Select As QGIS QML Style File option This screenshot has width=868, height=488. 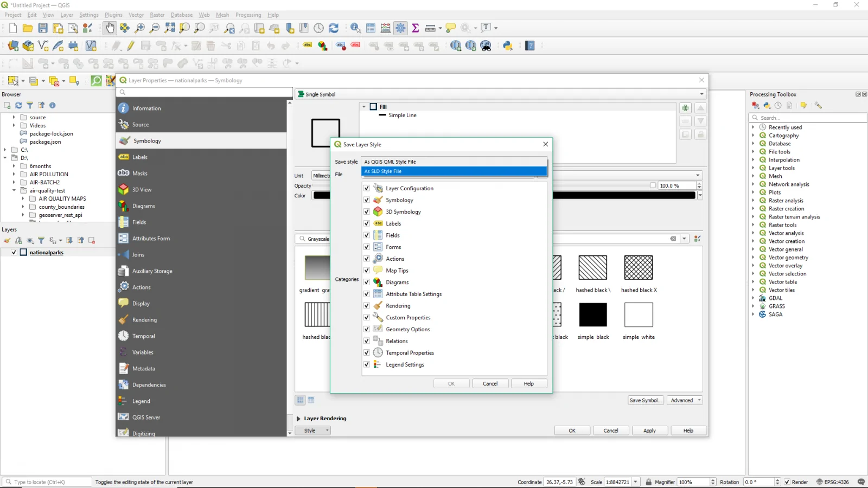click(x=454, y=162)
